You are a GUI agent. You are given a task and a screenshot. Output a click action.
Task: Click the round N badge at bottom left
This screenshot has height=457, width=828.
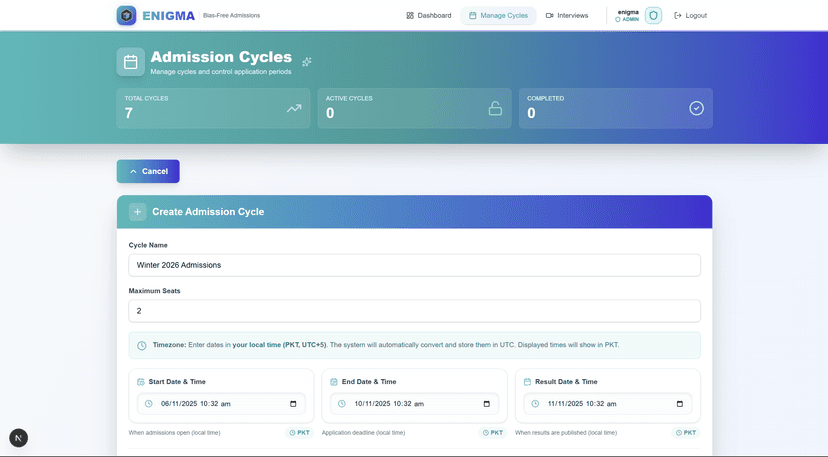coord(19,438)
